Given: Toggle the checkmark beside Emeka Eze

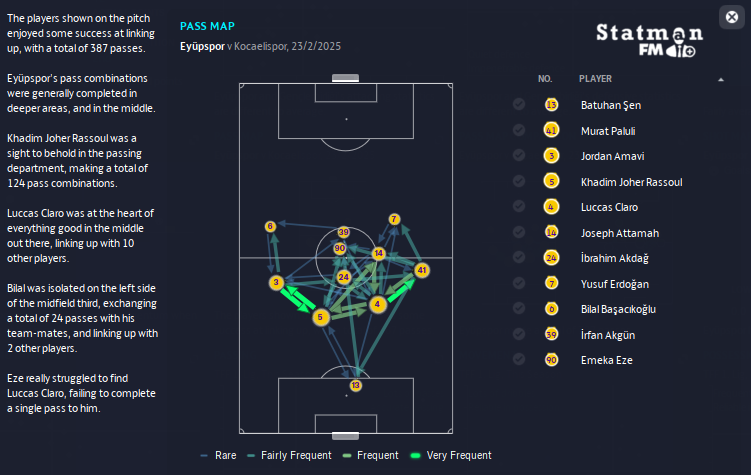Looking at the screenshot, I should click(518, 359).
